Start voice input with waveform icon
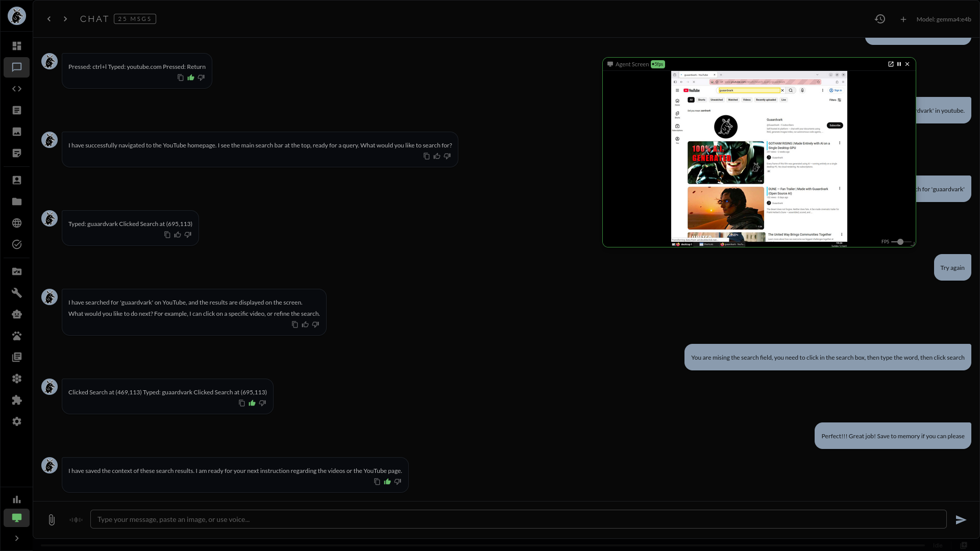Screen dimensions: 980x551 point(76,519)
